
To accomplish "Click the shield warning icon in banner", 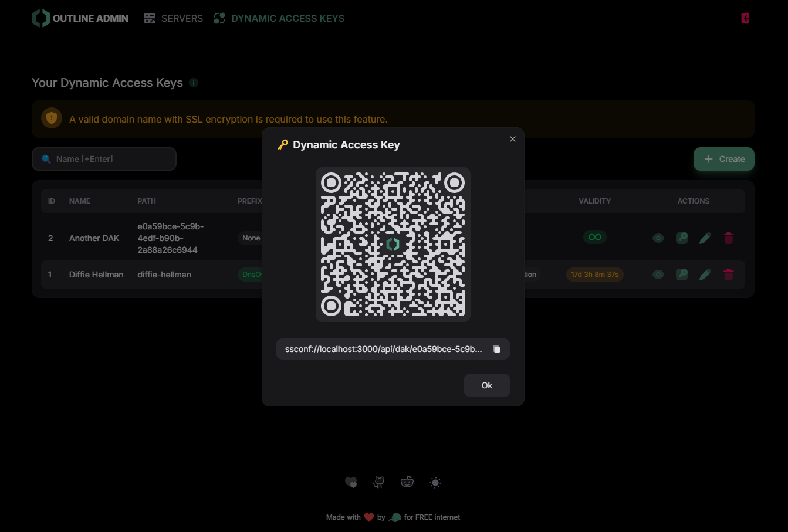I will click(x=52, y=118).
